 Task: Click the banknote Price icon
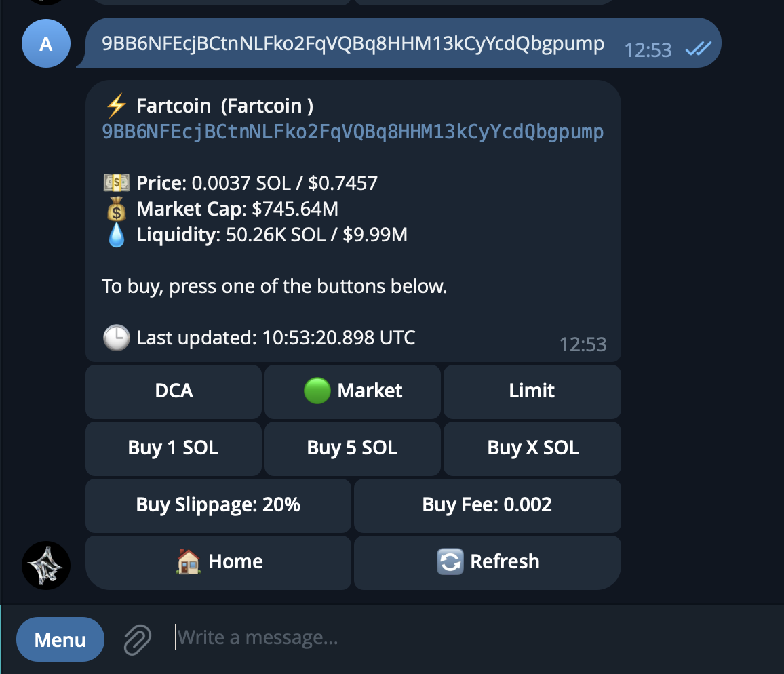pyautogui.click(x=117, y=183)
